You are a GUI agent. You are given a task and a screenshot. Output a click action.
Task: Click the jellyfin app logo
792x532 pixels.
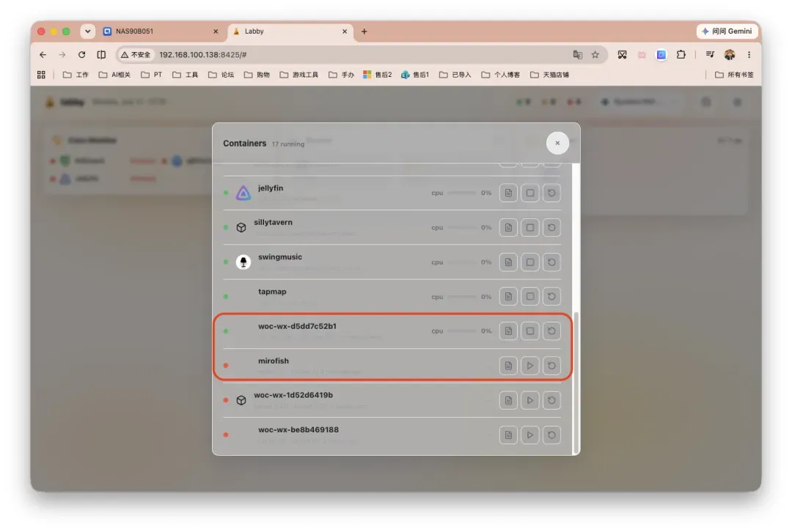click(x=243, y=193)
